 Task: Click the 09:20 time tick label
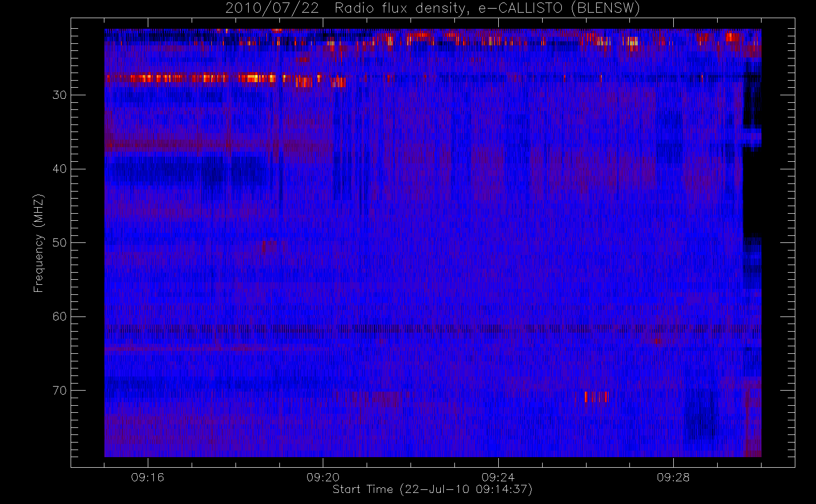(323, 477)
